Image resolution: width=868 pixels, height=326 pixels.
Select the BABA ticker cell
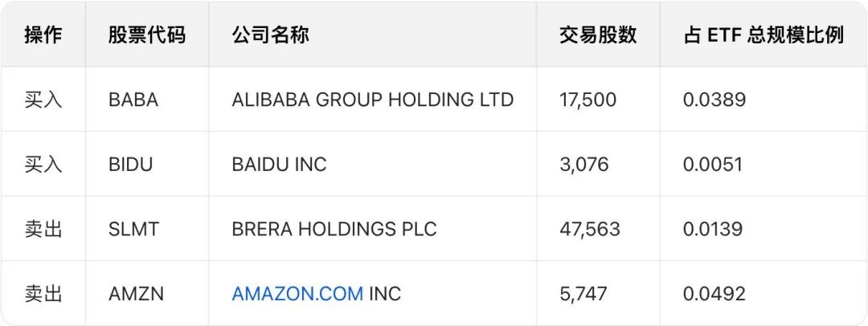(x=133, y=100)
